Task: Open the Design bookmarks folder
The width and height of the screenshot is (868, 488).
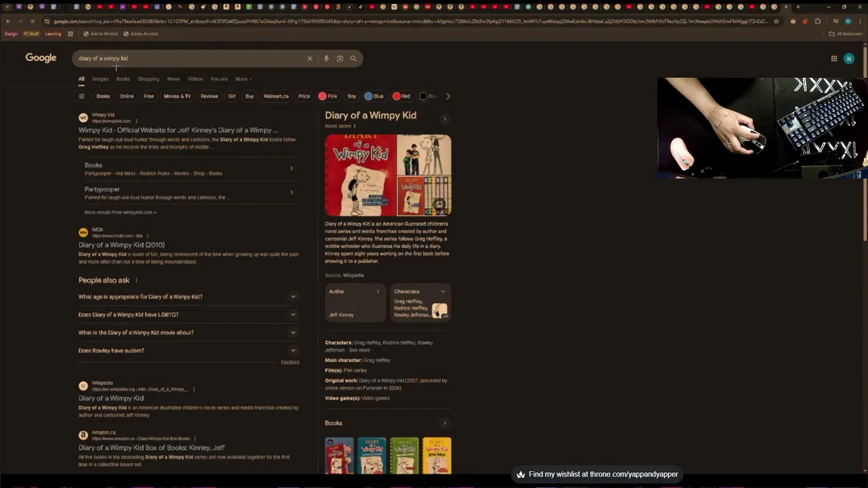Action: click(x=11, y=34)
